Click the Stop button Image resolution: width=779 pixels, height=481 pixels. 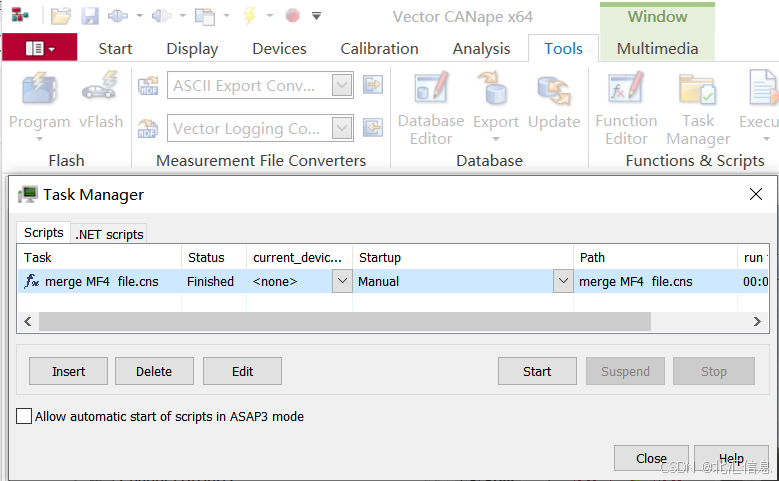(714, 371)
